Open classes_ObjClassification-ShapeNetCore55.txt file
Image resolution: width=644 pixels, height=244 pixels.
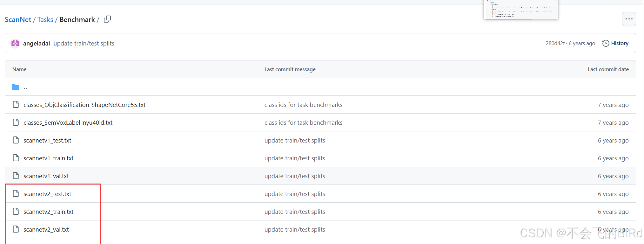(x=84, y=105)
